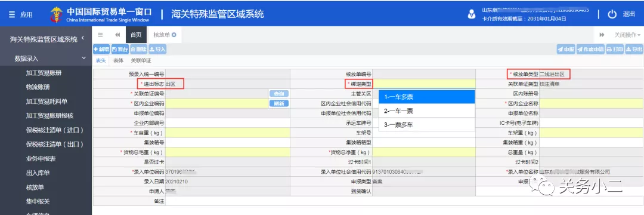Select 1-一车多票 from the dropdown list
The width and height of the screenshot is (644, 215).
(x=426, y=97)
